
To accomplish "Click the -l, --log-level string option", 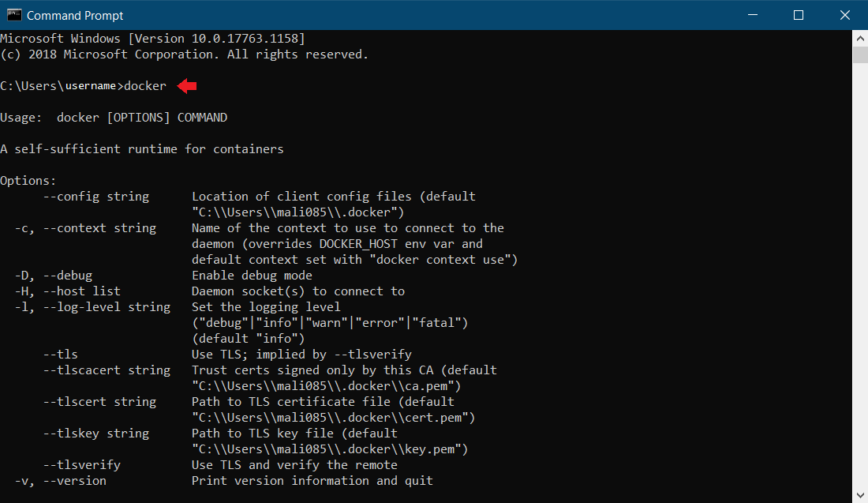I will tap(92, 307).
